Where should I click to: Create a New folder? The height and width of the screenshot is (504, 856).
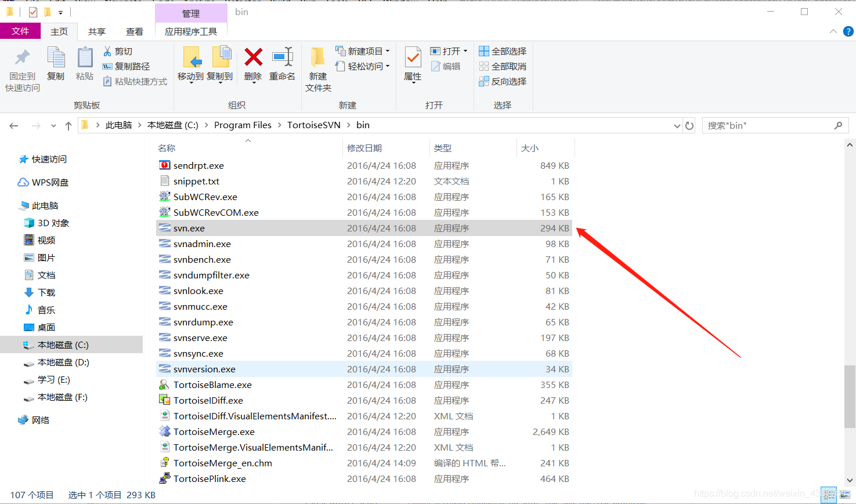(318, 69)
